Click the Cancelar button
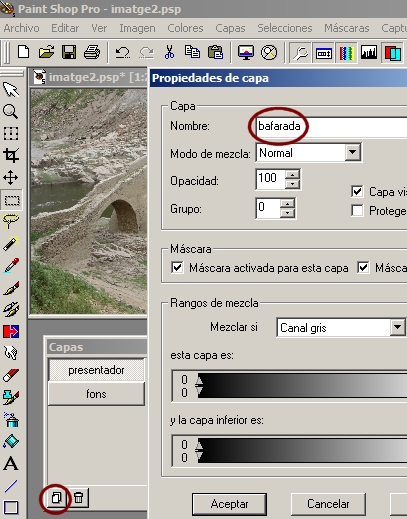This screenshot has height=519, width=407. click(x=328, y=504)
